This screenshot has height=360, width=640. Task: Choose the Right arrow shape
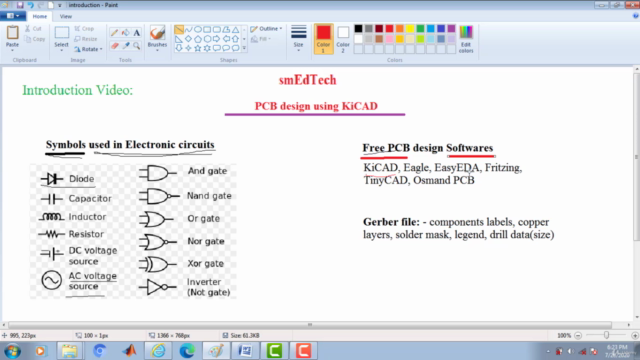coord(216,39)
